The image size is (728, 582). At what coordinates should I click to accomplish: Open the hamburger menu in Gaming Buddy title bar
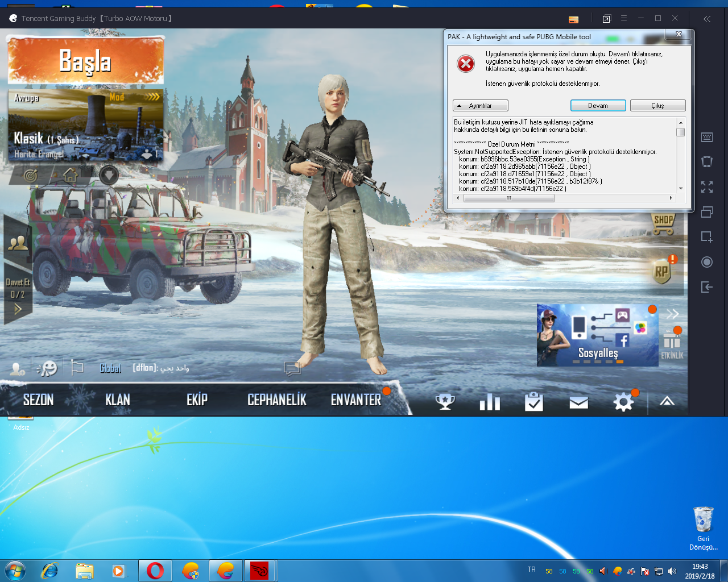(x=624, y=18)
